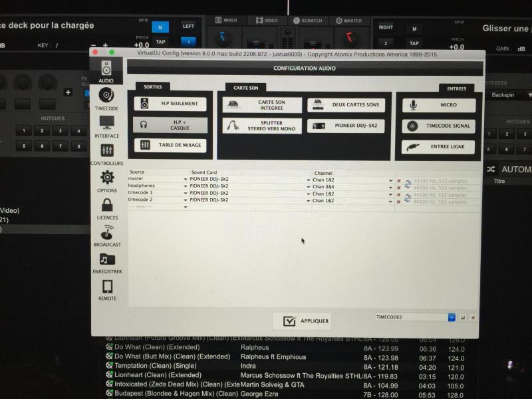Screen dimensions: 532x399
Task: Delete the headphones audio row
Action: pyautogui.click(x=399, y=188)
